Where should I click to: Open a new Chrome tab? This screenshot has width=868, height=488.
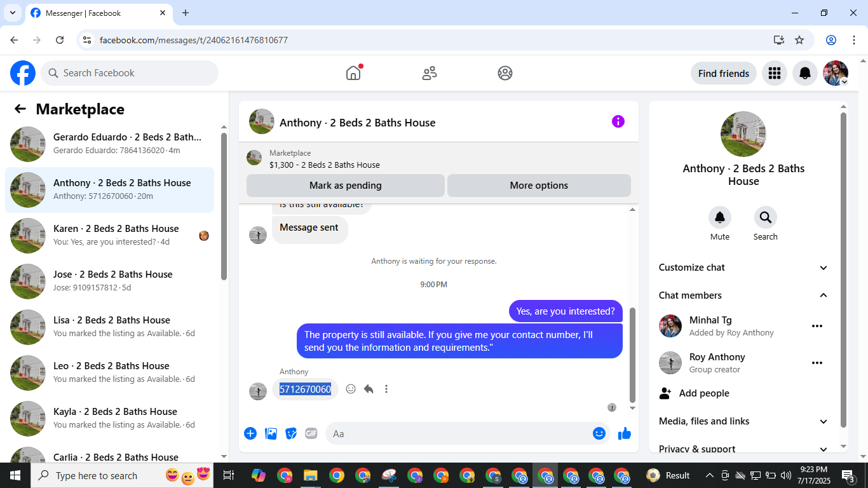[186, 13]
